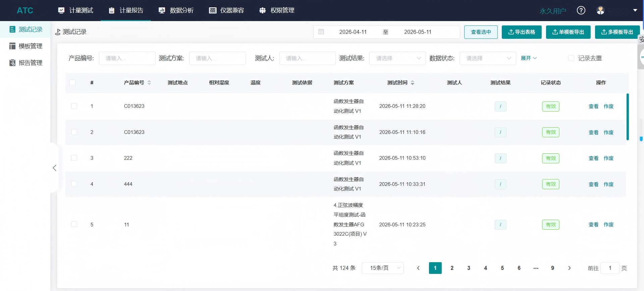Check the row 4 checkbox for 444

pyautogui.click(x=74, y=184)
